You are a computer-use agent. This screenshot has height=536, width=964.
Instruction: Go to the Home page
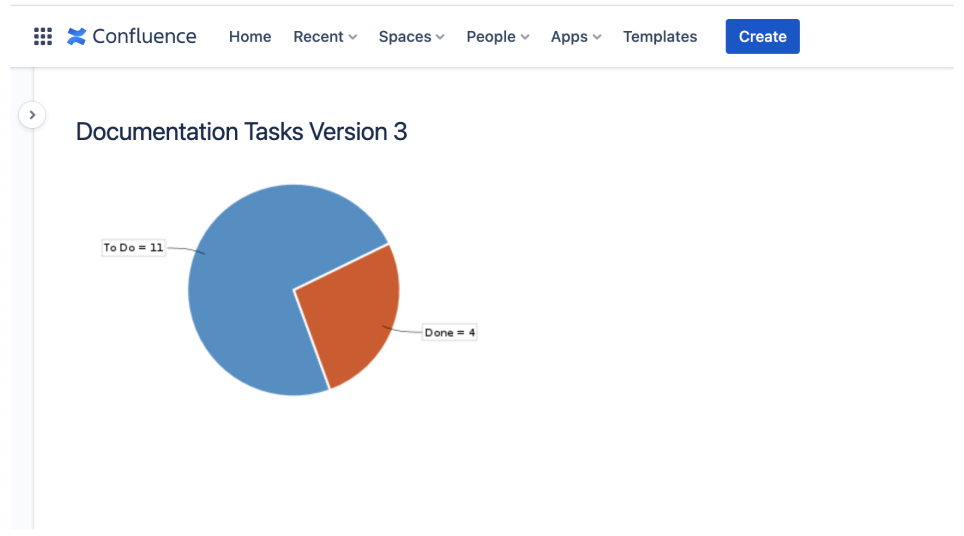(250, 37)
